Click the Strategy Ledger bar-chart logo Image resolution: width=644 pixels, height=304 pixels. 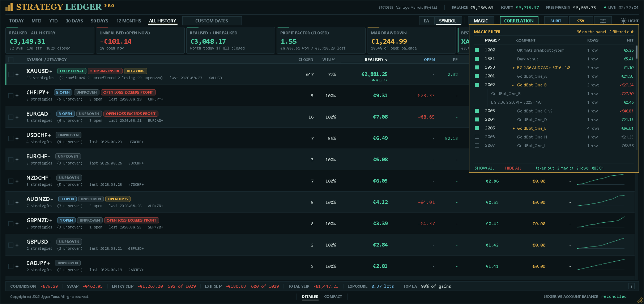tap(9, 7)
